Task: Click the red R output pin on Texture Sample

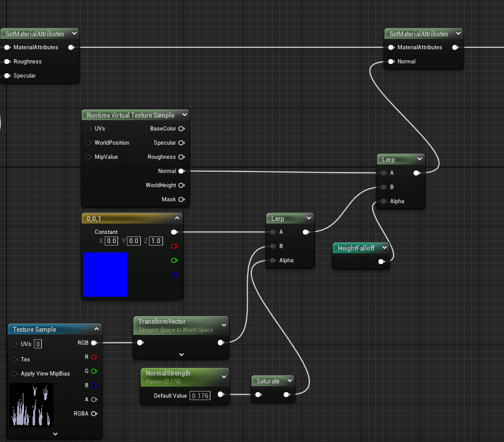Action: click(x=94, y=357)
